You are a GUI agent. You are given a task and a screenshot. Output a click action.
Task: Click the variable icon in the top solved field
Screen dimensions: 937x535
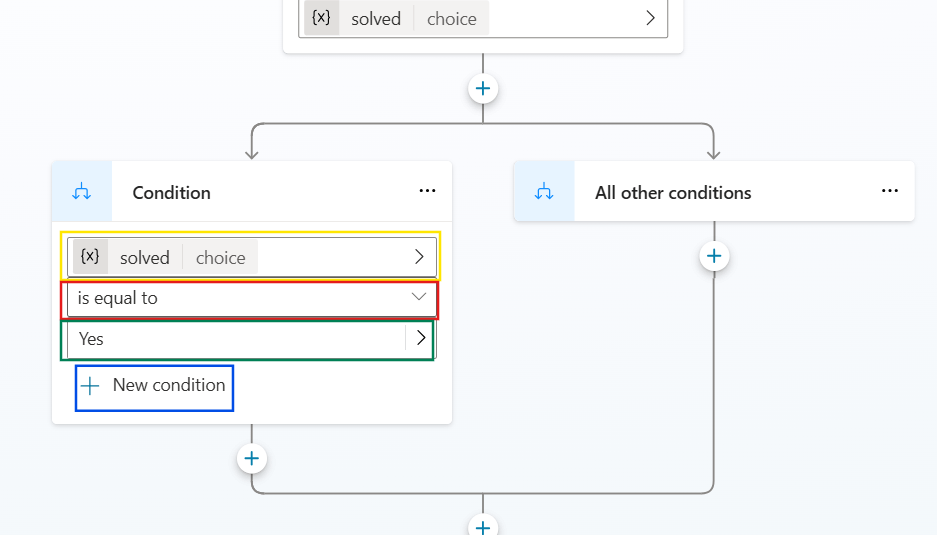click(321, 18)
